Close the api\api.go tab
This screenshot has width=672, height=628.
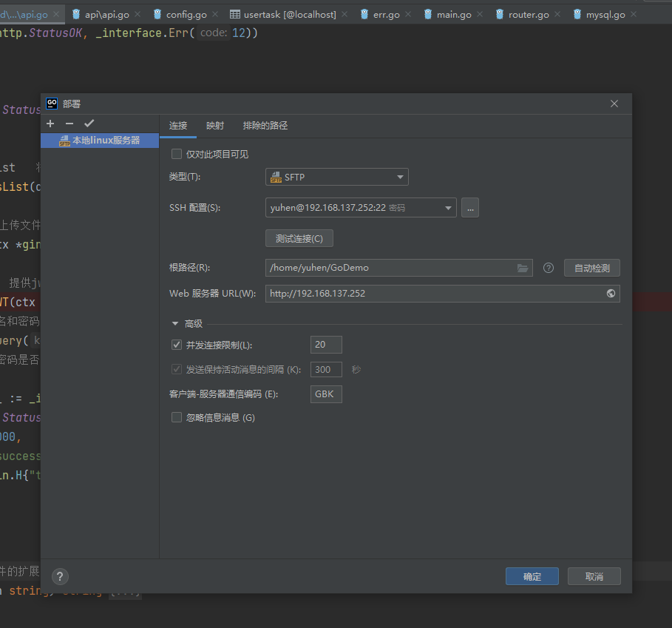tap(138, 15)
